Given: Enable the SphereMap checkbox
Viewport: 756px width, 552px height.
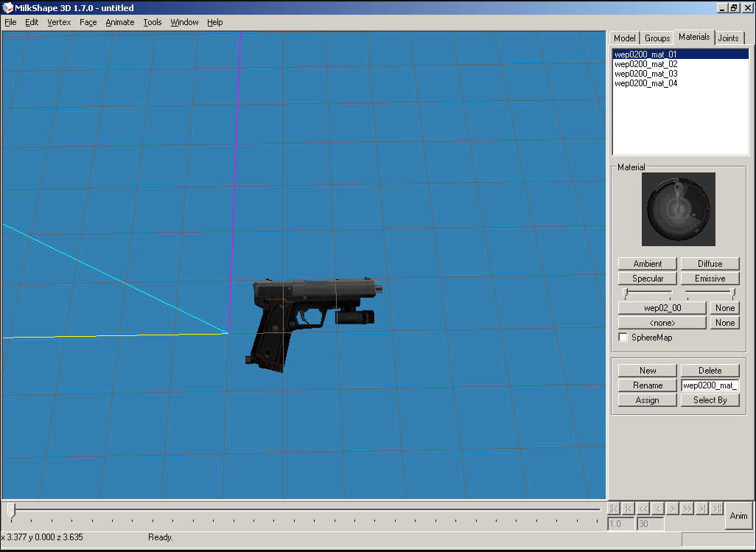Looking at the screenshot, I should 623,338.
